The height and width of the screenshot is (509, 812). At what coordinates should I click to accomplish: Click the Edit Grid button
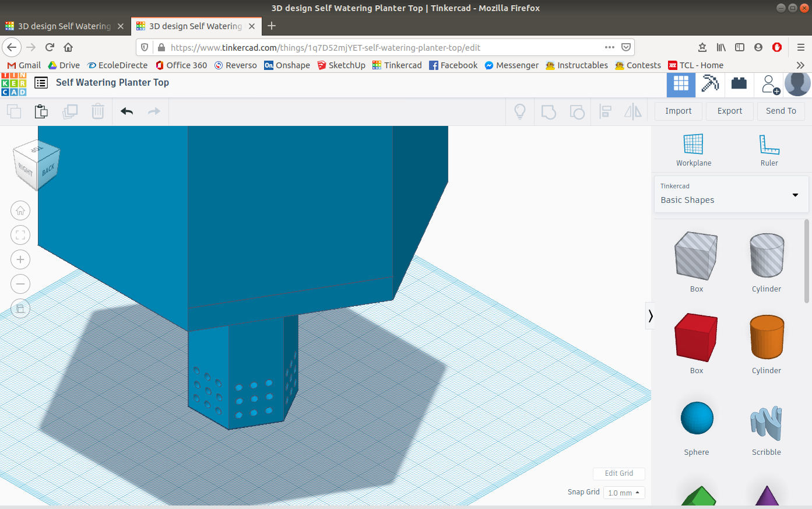pos(618,473)
